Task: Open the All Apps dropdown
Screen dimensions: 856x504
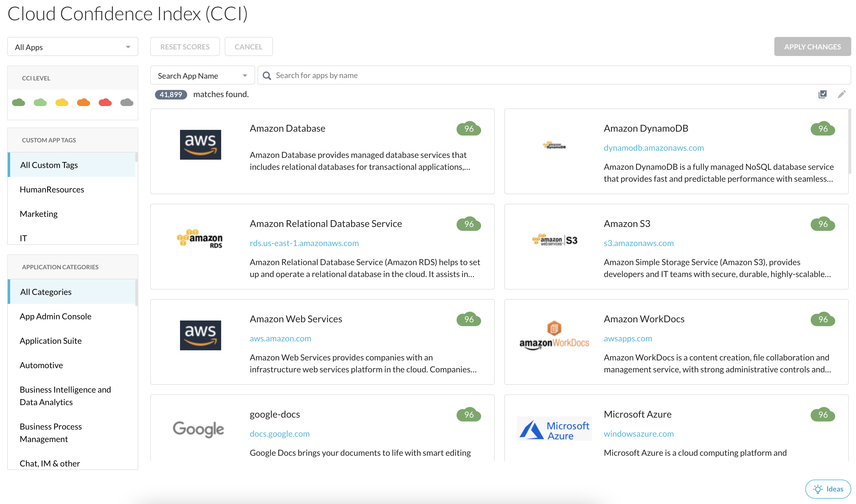Action: (x=73, y=47)
